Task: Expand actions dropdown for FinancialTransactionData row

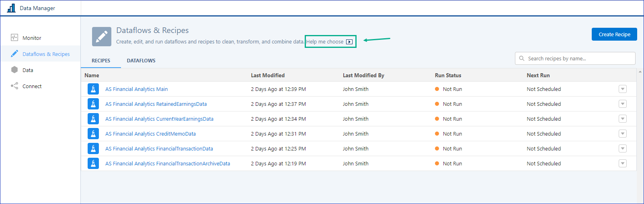Action: point(623,148)
